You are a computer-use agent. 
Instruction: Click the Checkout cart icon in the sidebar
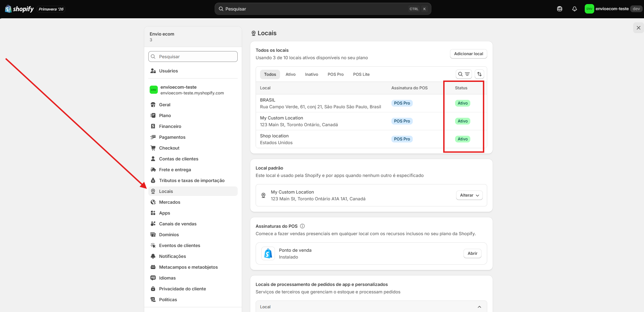click(153, 148)
